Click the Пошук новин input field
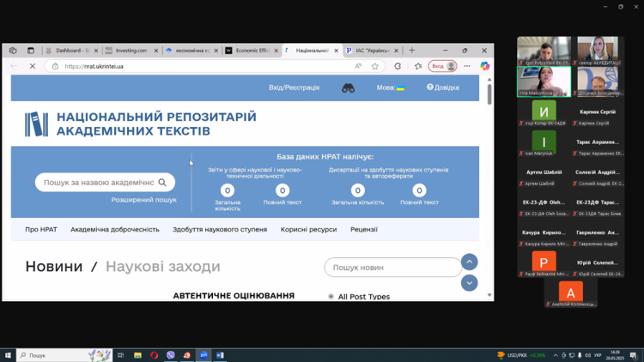 coord(392,268)
